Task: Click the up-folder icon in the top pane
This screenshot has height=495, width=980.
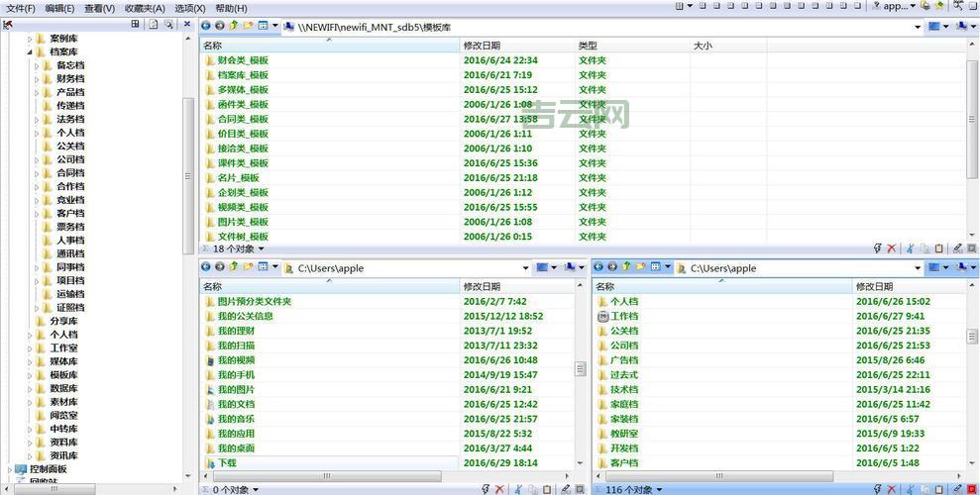Action: (x=234, y=27)
